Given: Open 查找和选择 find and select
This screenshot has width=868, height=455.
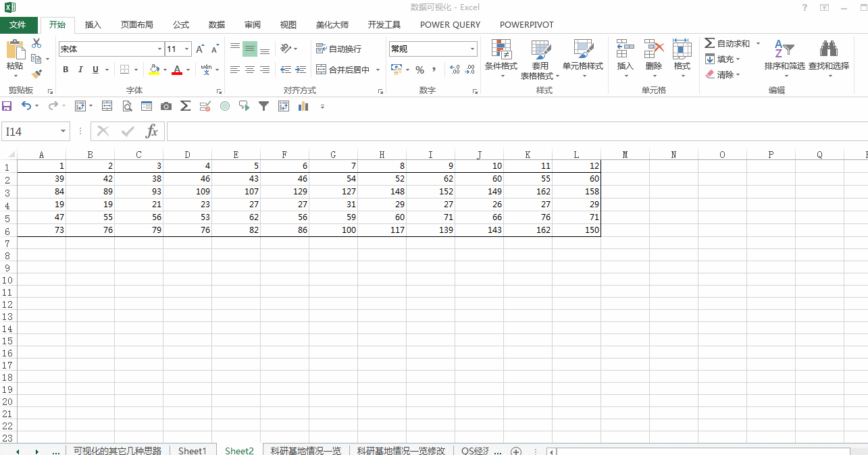Looking at the screenshot, I should tap(829, 57).
